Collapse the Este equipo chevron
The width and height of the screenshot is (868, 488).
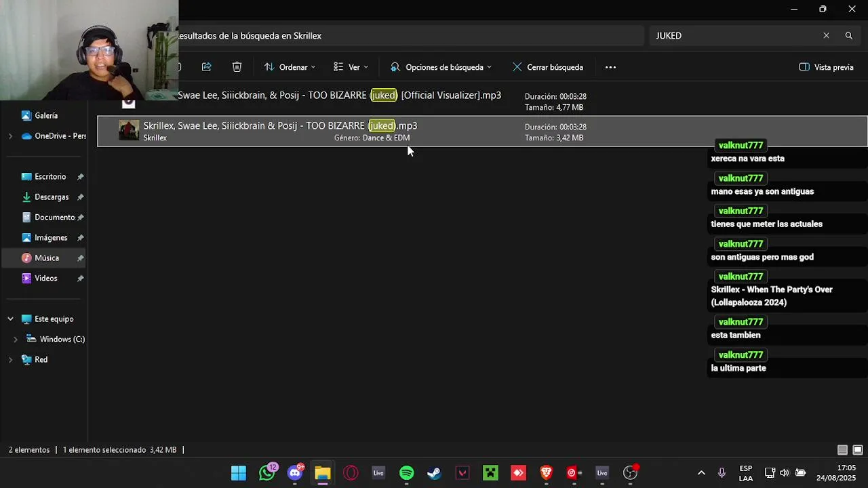10,319
